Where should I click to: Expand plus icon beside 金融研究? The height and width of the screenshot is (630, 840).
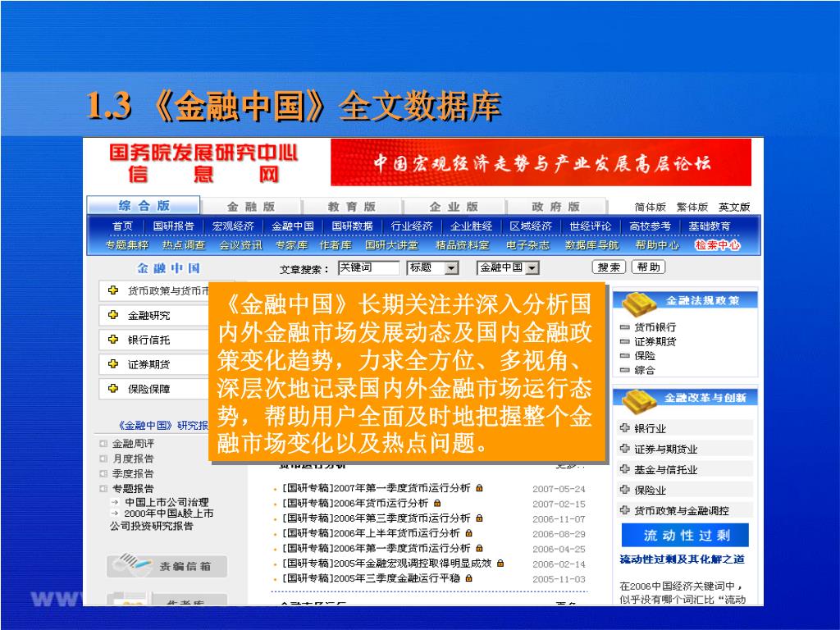[x=113, y=315]
